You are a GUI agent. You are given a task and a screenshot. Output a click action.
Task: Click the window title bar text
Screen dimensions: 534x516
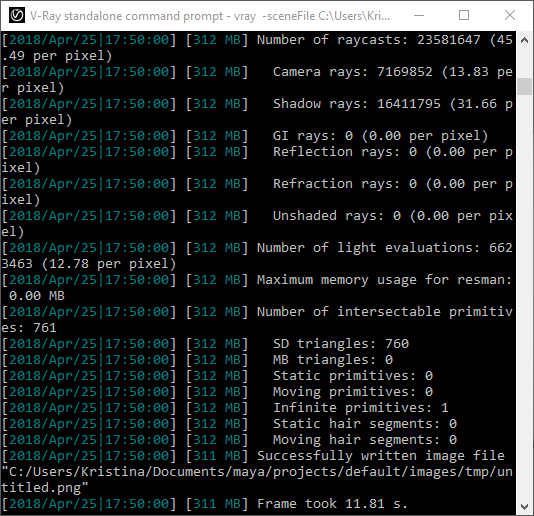pos(210,16)
